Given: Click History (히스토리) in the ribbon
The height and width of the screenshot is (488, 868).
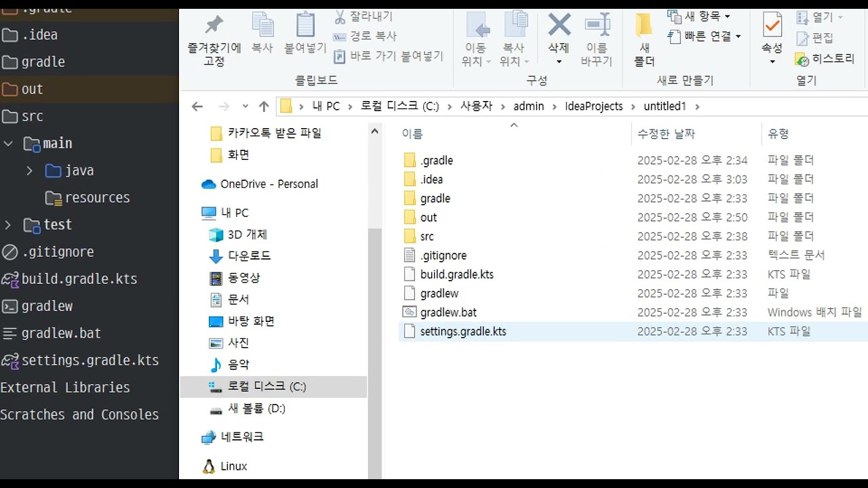Looking at the screenshot, I should point(825,59).
